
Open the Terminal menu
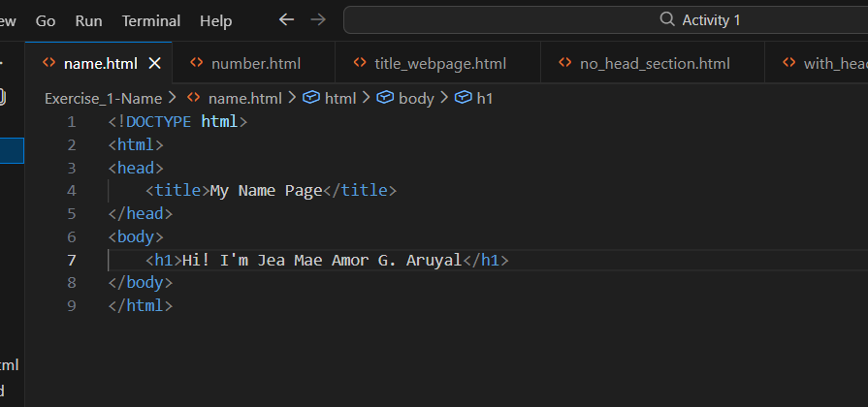tap(151, 20)
